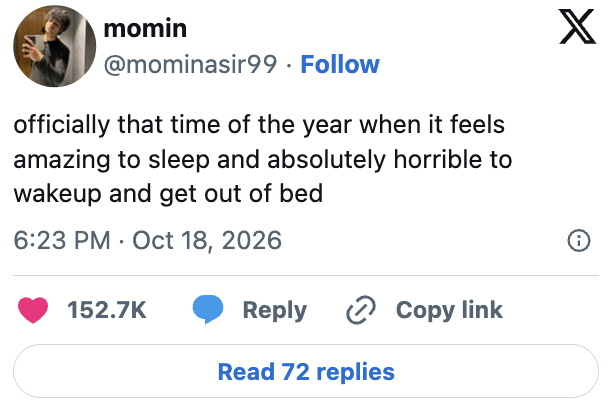Image resolution: width=614 pixels, height=412 pixels.
Task: Open the display name momin
Action: click(145, 29)
